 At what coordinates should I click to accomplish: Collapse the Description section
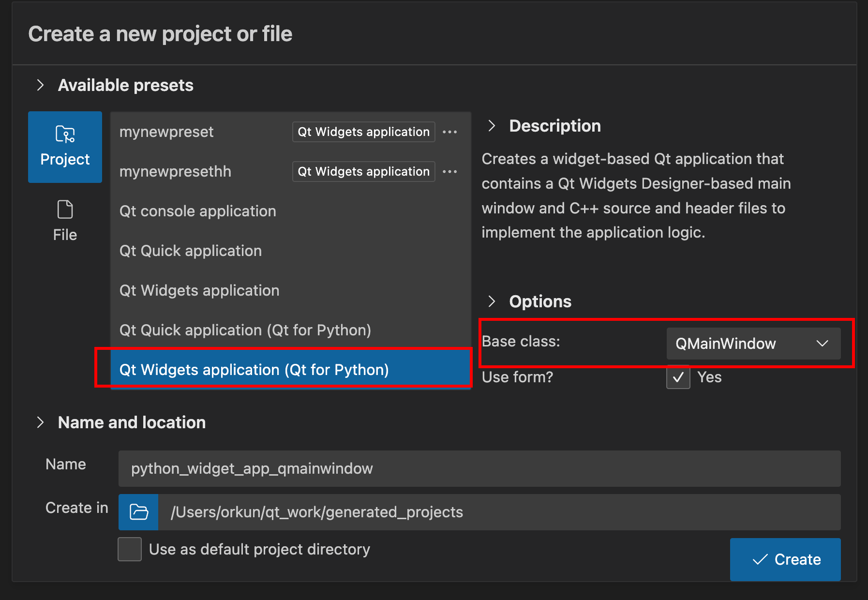pos(492,126)
